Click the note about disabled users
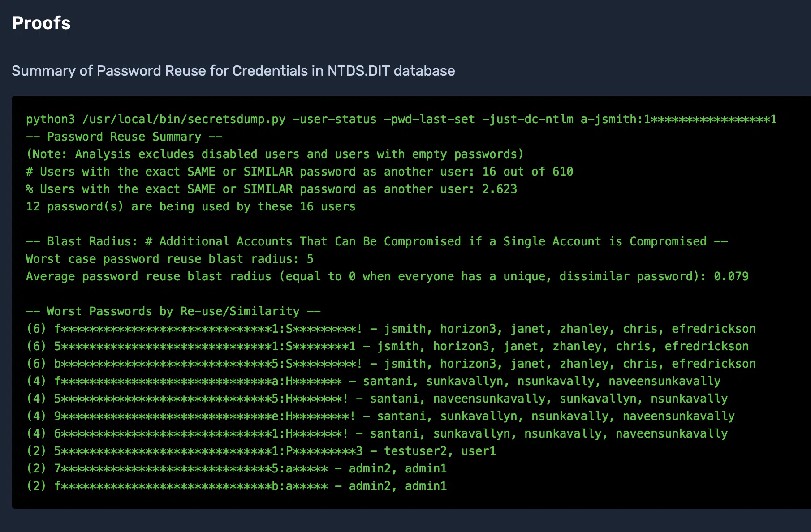Image resolution: width=811 pixels, height=532 pixels. (x=275, y=154)
